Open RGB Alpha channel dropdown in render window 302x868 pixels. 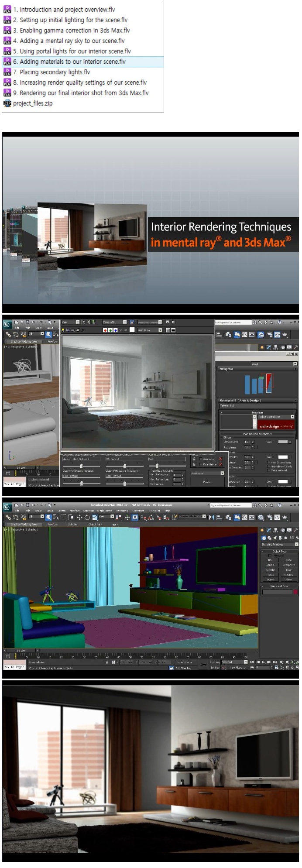click(x=150, y=330)
